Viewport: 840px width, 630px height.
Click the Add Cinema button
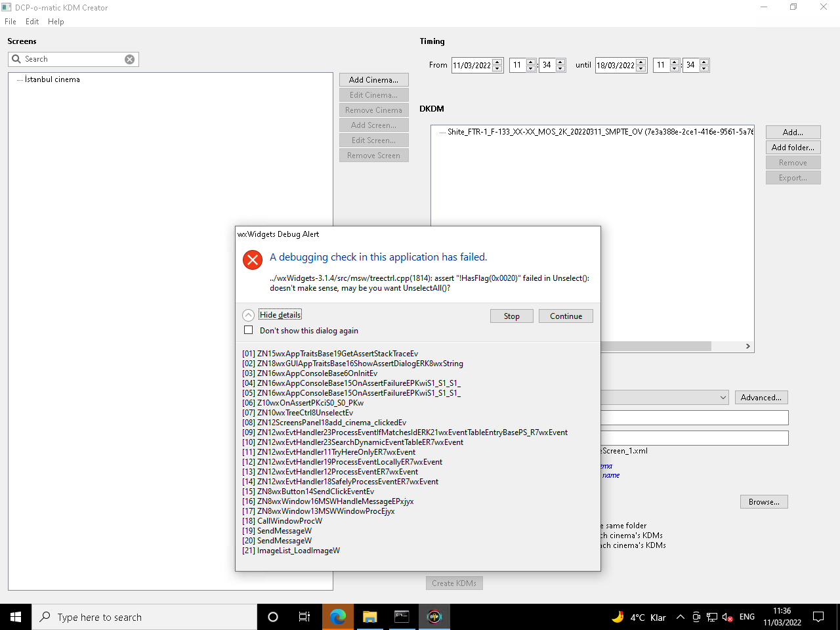tap(373, 79)
